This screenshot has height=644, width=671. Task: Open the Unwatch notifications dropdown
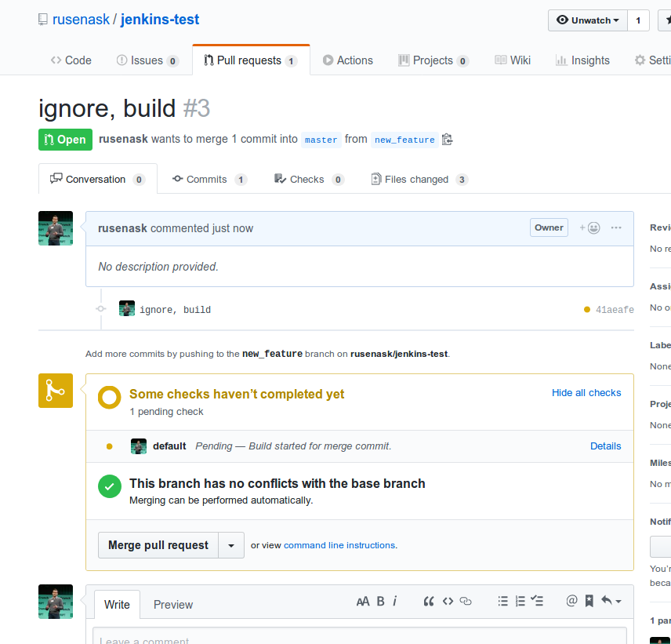(587, 20)
